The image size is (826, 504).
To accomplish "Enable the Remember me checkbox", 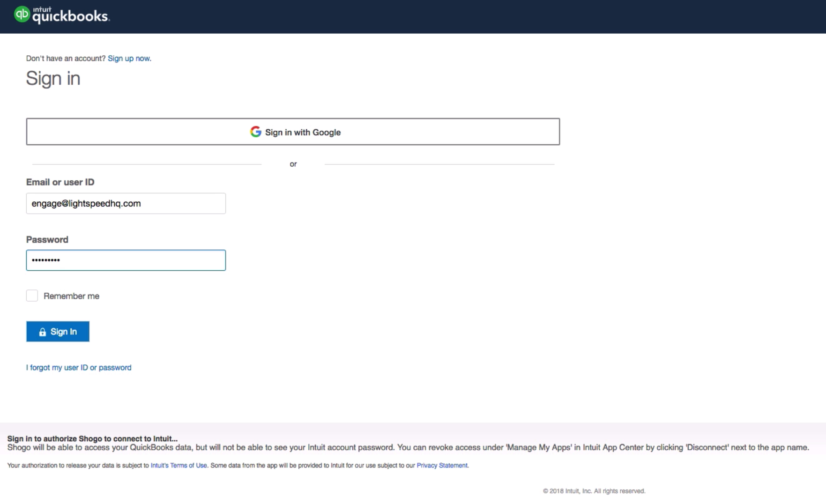I will 31,296.
